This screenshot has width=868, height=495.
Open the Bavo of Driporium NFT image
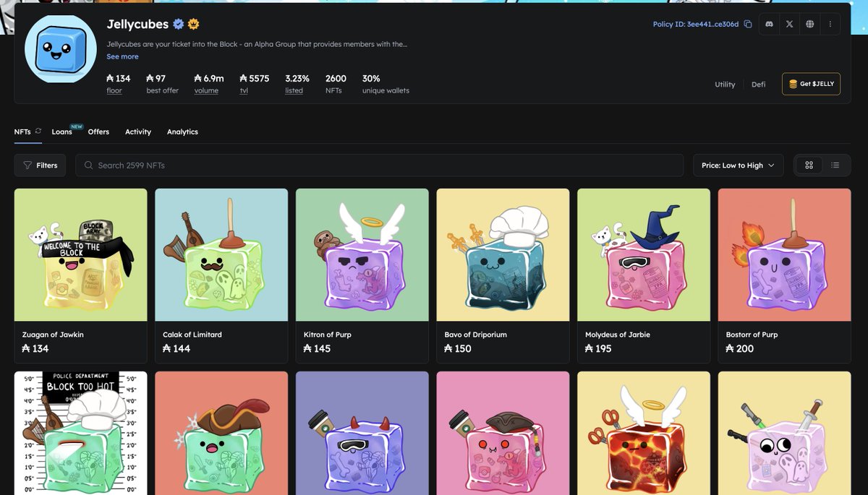503,255
